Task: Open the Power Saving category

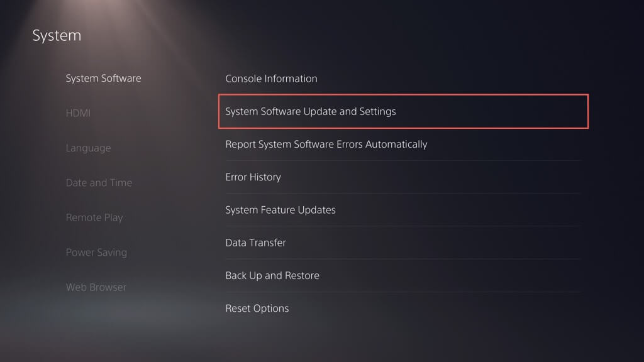Action: [96, 253]
